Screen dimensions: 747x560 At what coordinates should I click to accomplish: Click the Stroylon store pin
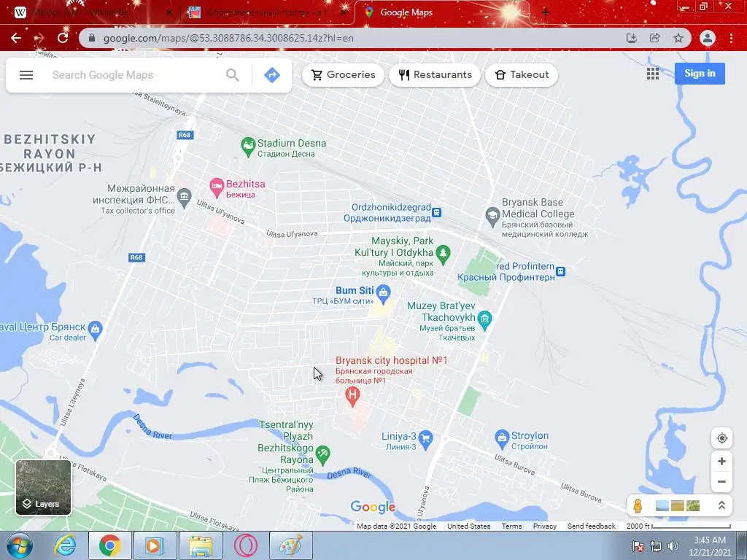(502, 439)
